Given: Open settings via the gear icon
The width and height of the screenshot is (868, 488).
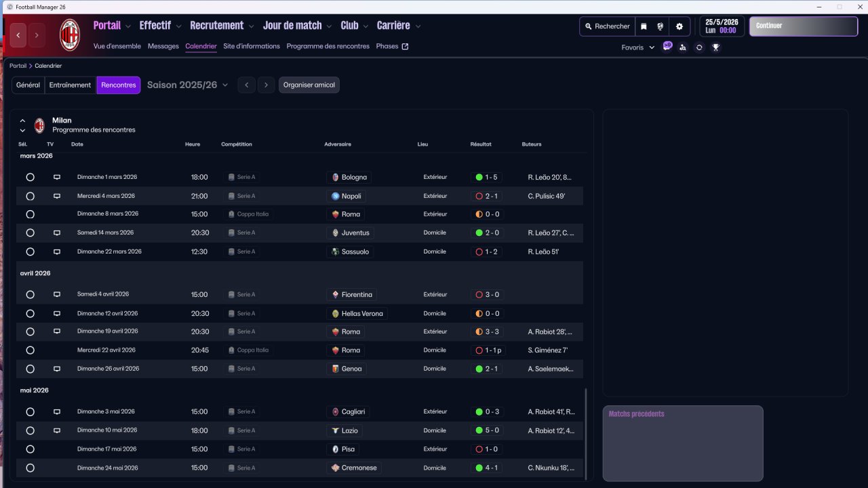Looking at the screenshot, I should click(679, 26).
